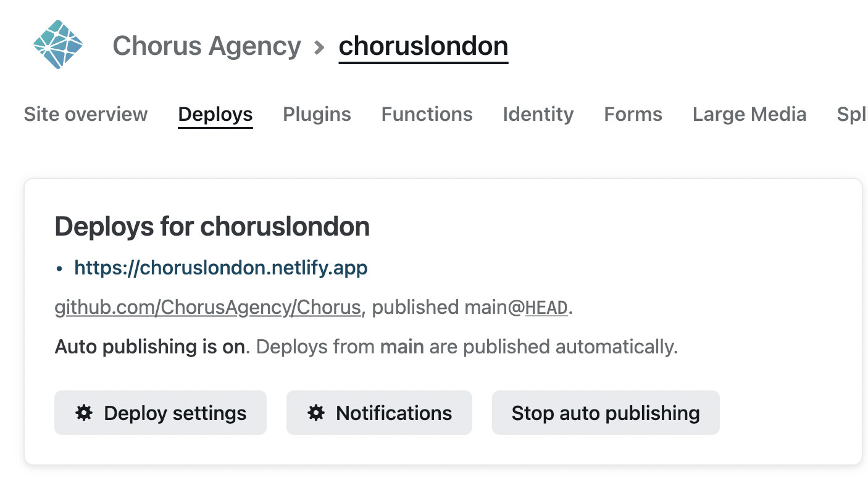Click the gear icon in Deploy settings
The width and height of the screenshot is (868, 486).
pyautogui.click(x=84, y=413)
